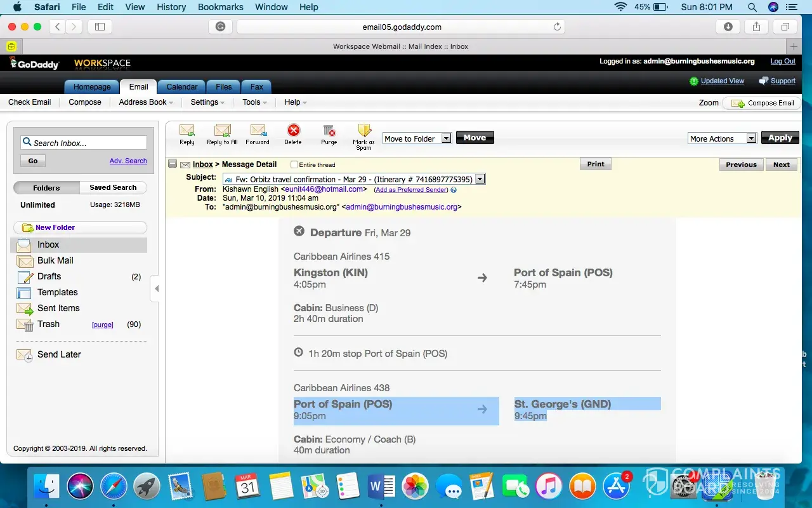The height and width of the screenshot is (508, 812).
Task: Open the More Actions dropdown
Action: click(751, 138)
